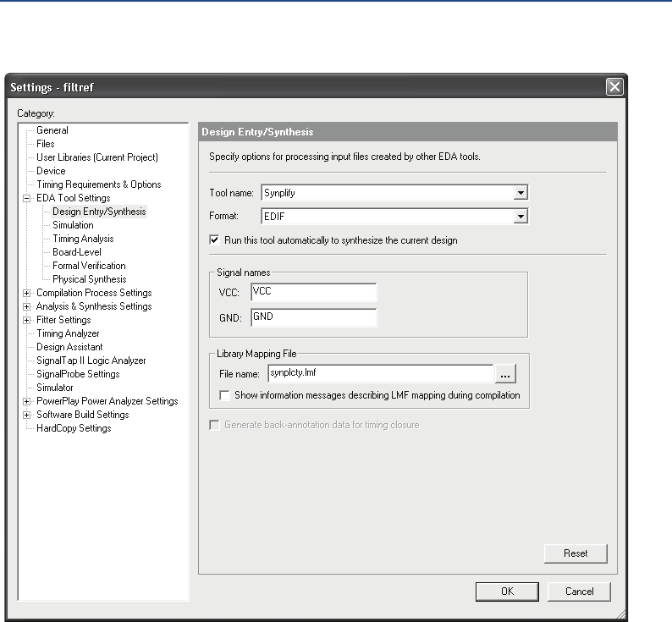Uncheck Run this tool automatically checkbox
This screenshot has width=672, height=622.
[x=215, y=240]
